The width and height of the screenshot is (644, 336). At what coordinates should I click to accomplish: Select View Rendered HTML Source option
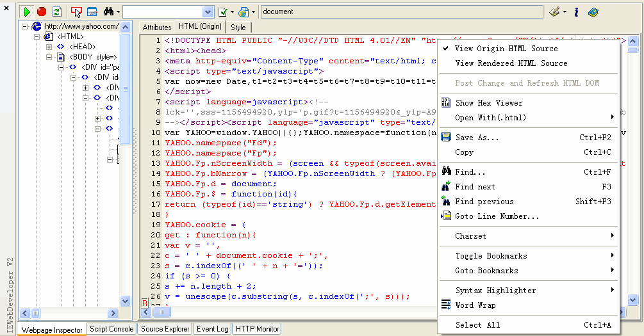[x=511, y=63]
